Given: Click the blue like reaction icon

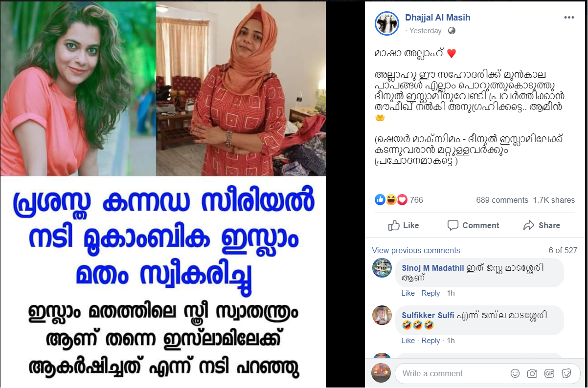Looking at the screenshot, I should tap(380, 199).
